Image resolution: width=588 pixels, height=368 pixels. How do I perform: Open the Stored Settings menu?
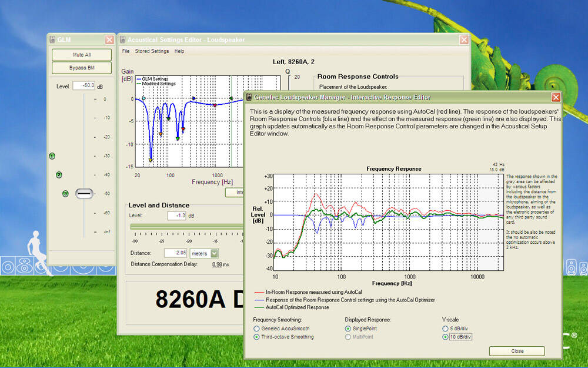(152, 51)
